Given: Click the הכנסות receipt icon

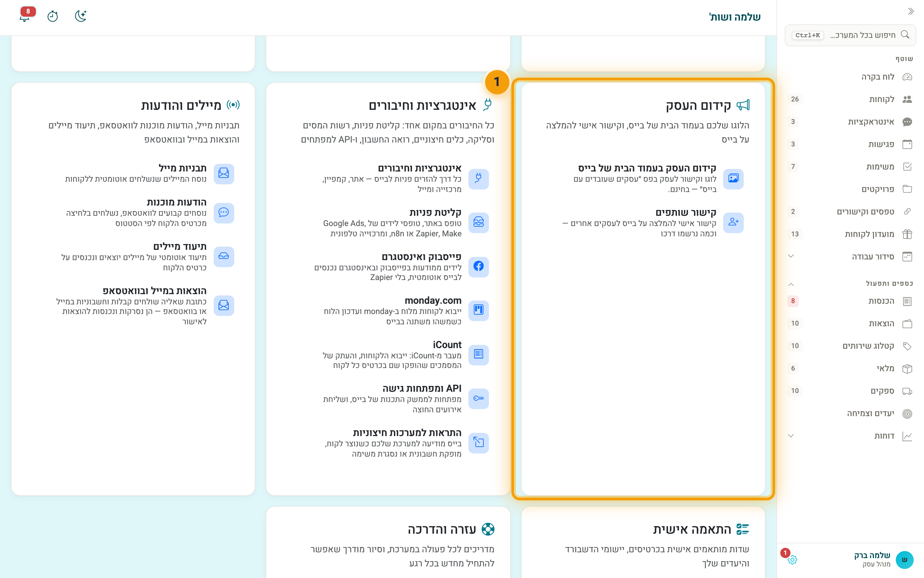Looking at the screenshot, I should [x=907, y=301].
